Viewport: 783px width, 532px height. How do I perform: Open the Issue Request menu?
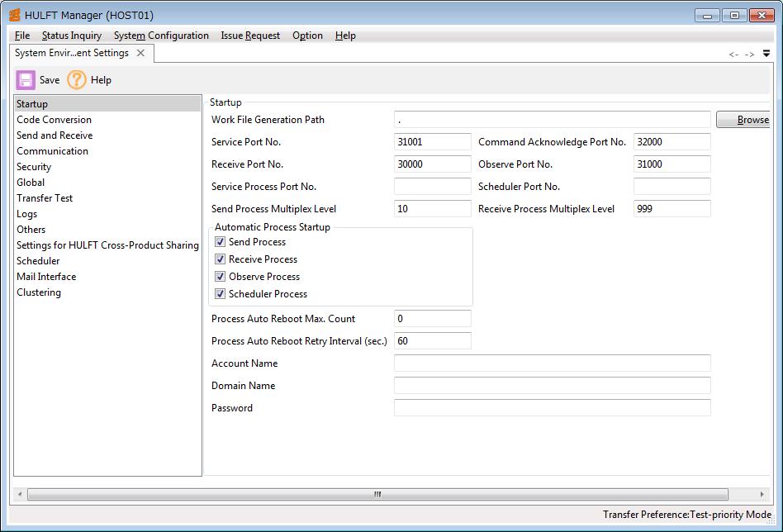pyautogui.click(x=251, y=36)
